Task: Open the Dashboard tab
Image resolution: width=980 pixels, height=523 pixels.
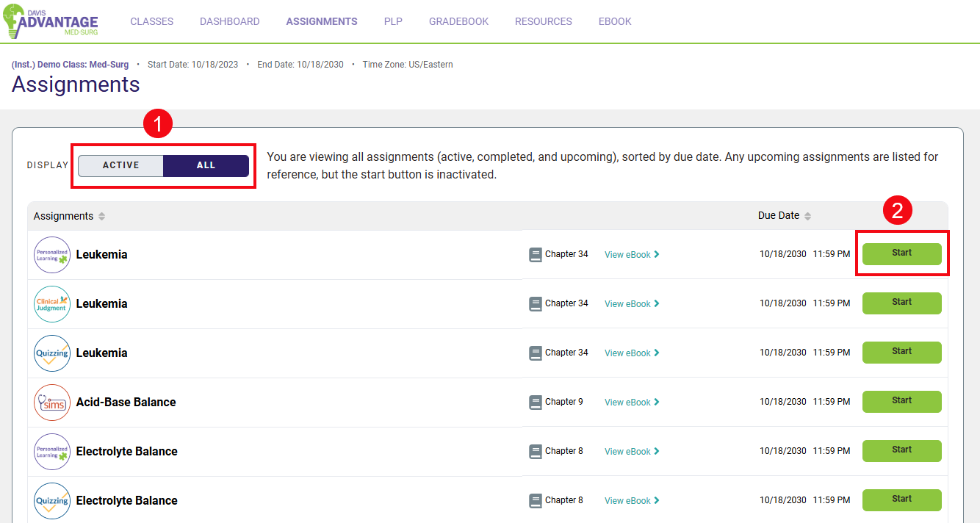Action: click(230, 21)
